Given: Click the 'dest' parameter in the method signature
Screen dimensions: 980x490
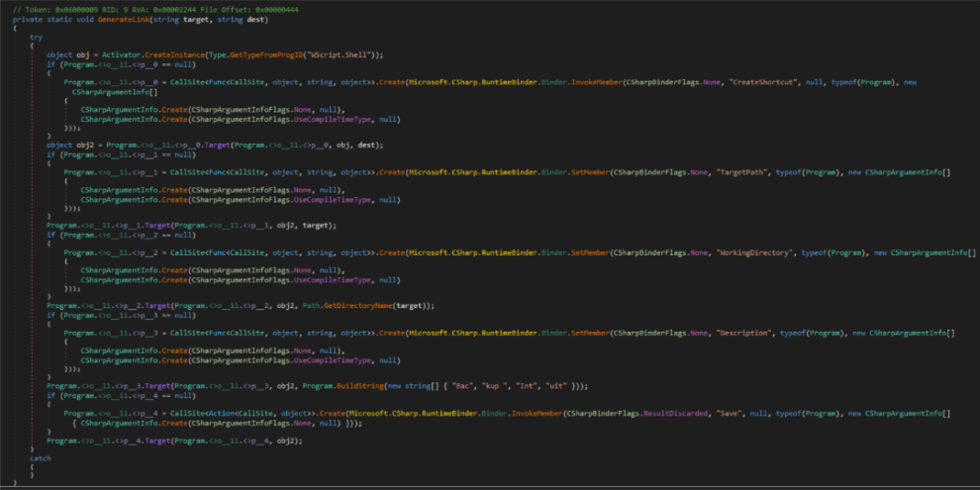Looking at the screenshot, I should click(255, 20).
